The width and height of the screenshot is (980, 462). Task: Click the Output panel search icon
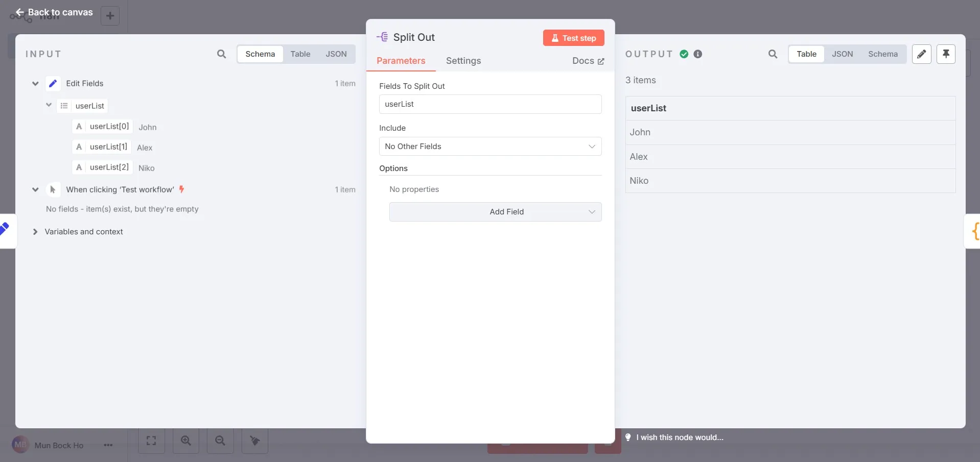pyautogui.click(x=773, y=54)
